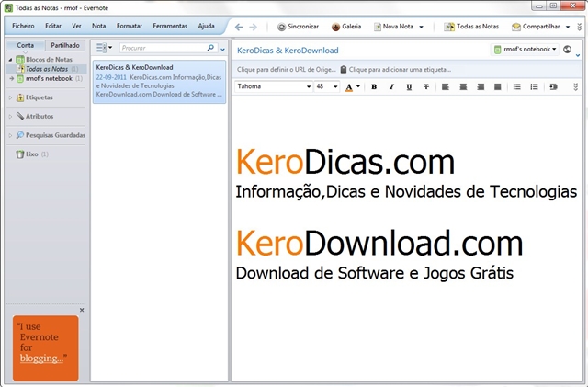Image resolution: width=588 pixels, height=387 pixels.
Task: Open the Nota menu
Action: click(98, 26)
